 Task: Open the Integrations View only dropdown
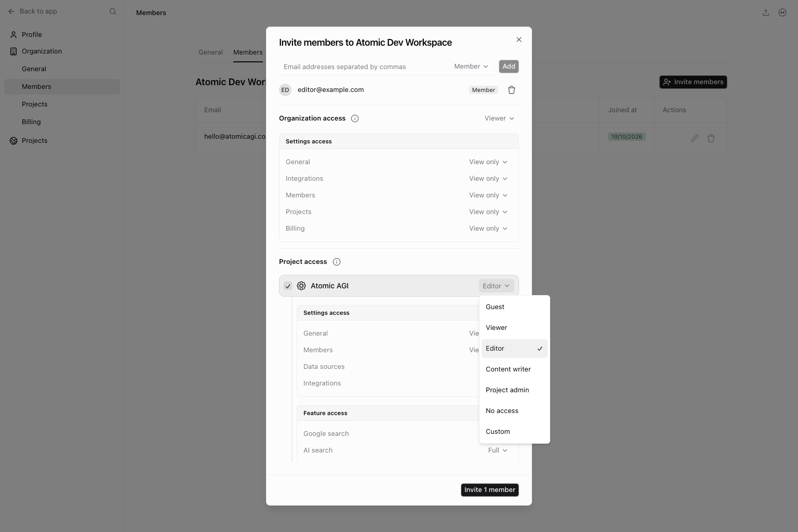[x=488, y=179]
